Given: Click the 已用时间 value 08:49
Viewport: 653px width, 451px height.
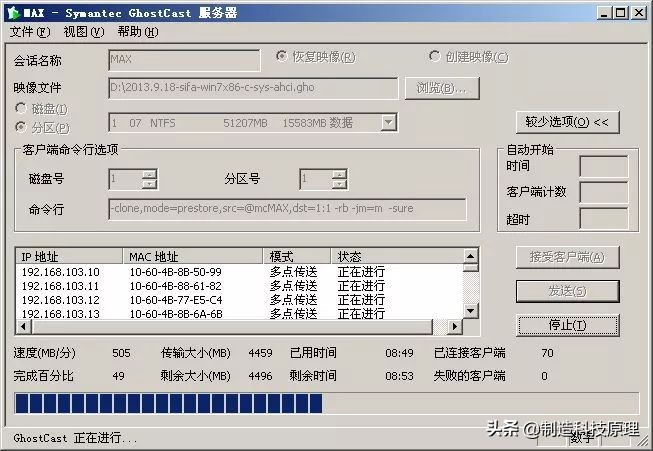Looking at the screenshot, I should click(x=399, y=353).
